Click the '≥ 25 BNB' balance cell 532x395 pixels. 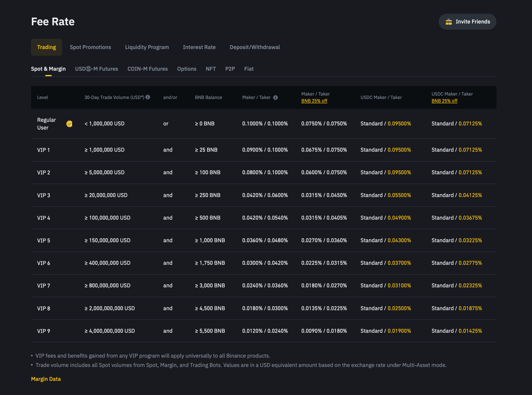206,150
